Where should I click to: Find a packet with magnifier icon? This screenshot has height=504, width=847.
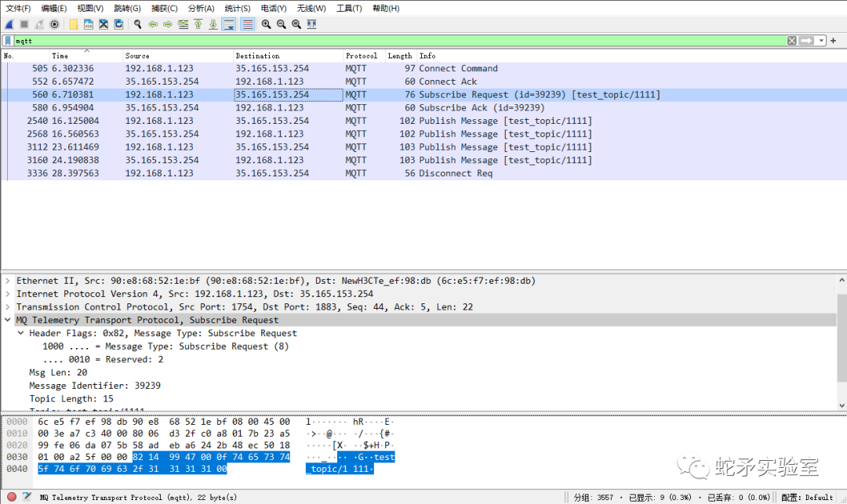tap(138, 24)
